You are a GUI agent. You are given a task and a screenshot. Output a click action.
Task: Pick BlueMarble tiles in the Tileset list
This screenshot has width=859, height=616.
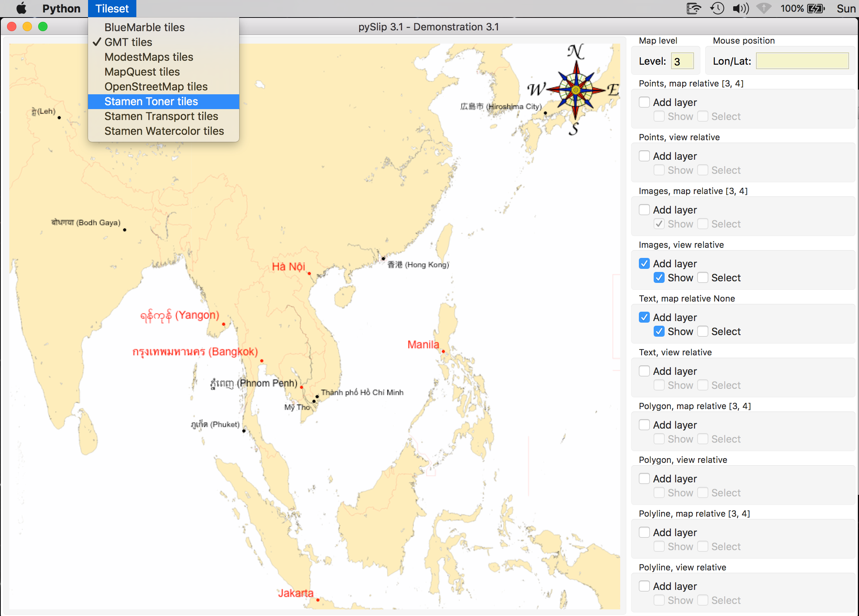click(x=144, y=27)
